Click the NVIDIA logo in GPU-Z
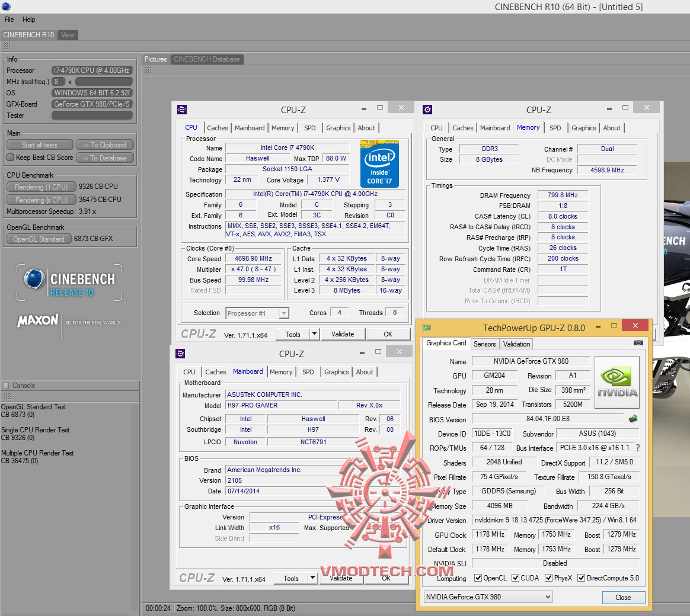This screenshot has width=690, height=616. click(617, 382)
